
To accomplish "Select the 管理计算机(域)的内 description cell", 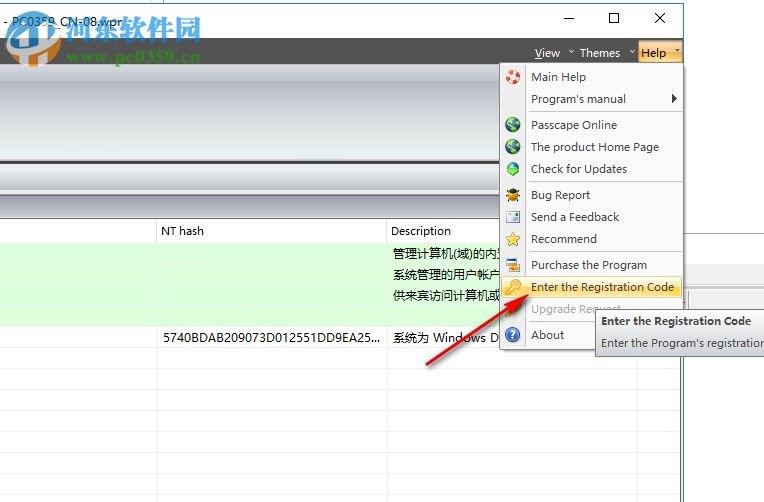I will [444, 253].
